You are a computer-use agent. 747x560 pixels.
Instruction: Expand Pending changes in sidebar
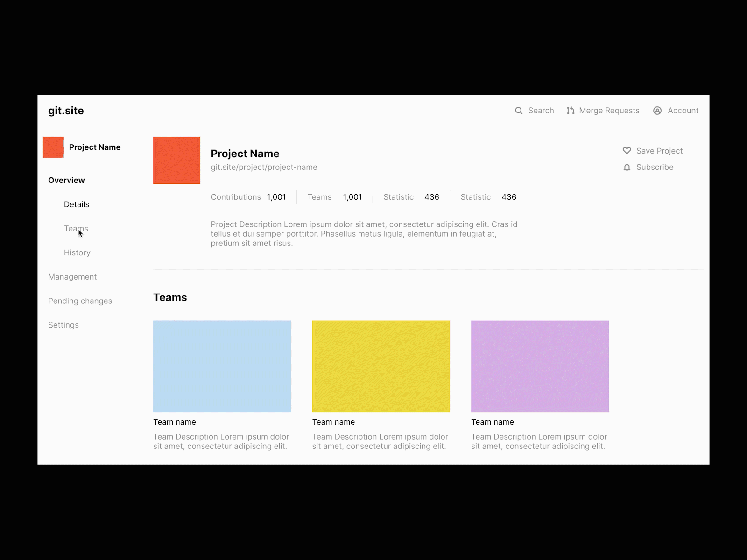coord(80,301)
